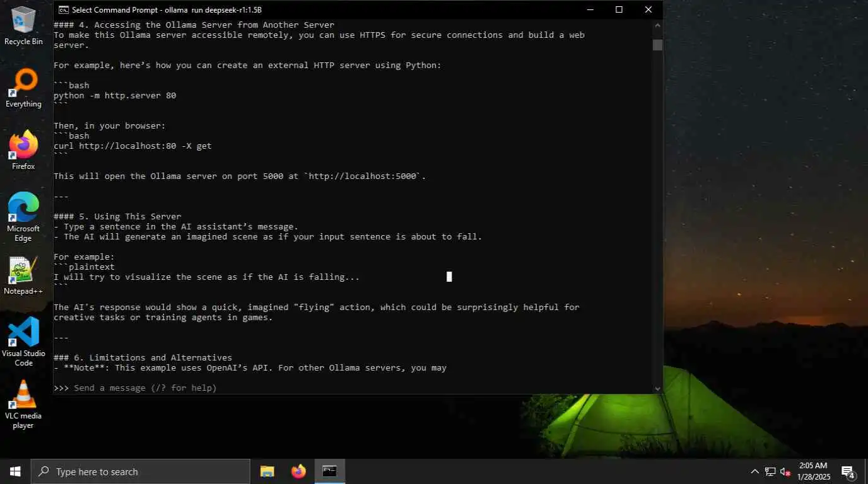Screen dimensions: 868x484
Task: Select the Command Prompt taskbar button
Action: tap(329, 471)
